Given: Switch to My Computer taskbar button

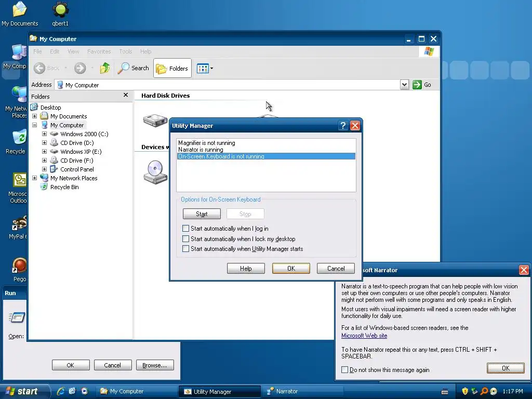Looking at the screenshot, I should click(x=136, y=391).
